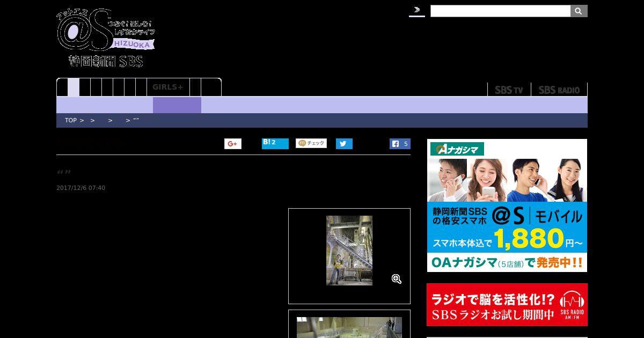
Task: Click the mixi チェック button
Action: [x=311, y=143]
